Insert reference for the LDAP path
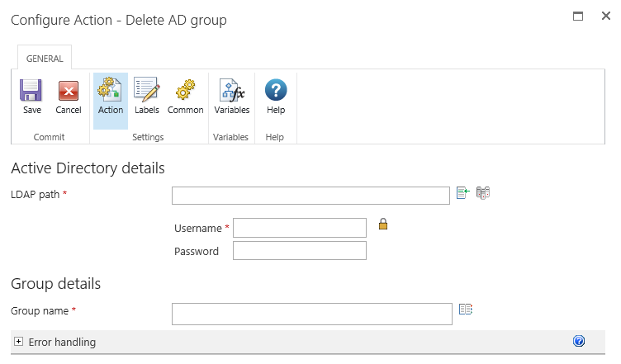The width and height of the screenshot is (621, 364). (463, 193)
